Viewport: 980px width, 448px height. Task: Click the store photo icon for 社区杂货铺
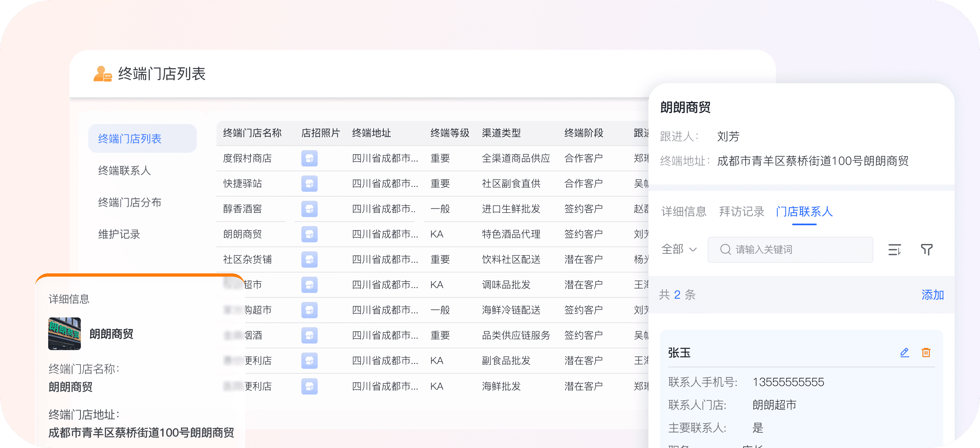[310, 259]
